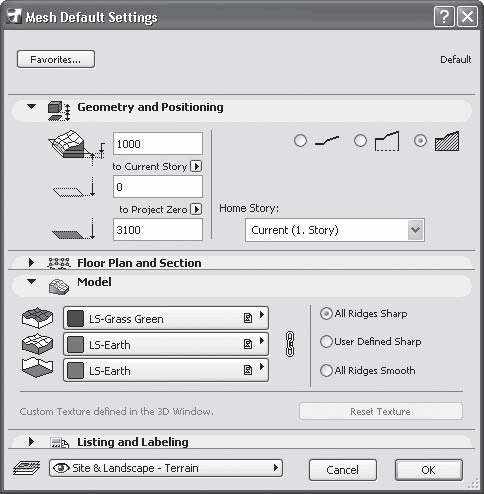Screen dimensions: 484x494
Task: Click the bottom surface material icon
Action: (37, 368)
